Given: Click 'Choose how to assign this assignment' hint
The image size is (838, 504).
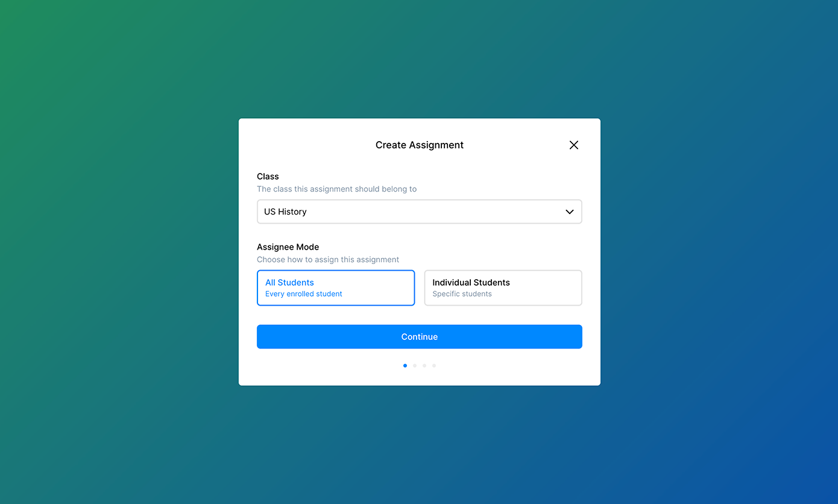Looking at the screenshot, I should click(x=328, y=259).
